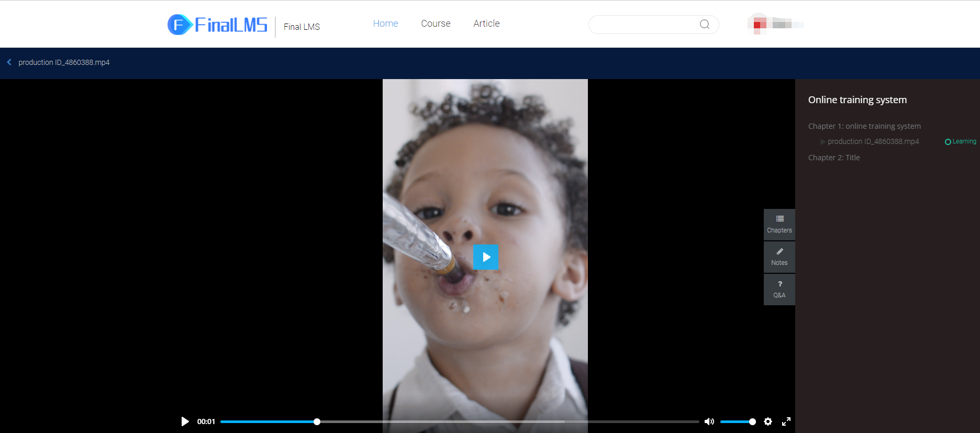The width and height of the screenshot is (980, 433).
Task: Expand Chapter 1: online training system
Action: coord(864,126)
